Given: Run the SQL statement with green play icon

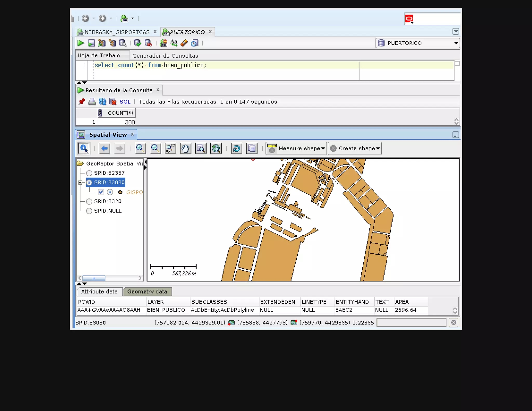Looking at the screenshot, I should tap(81, 43).
